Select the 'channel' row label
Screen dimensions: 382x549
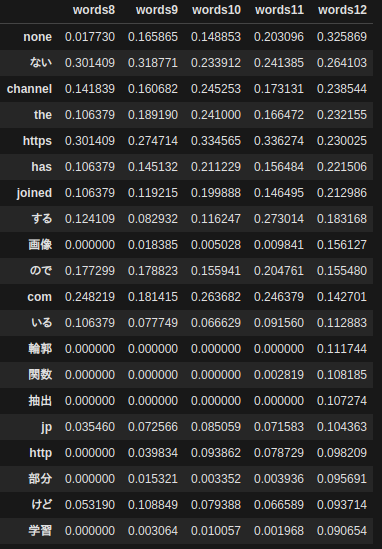(29, 89)
